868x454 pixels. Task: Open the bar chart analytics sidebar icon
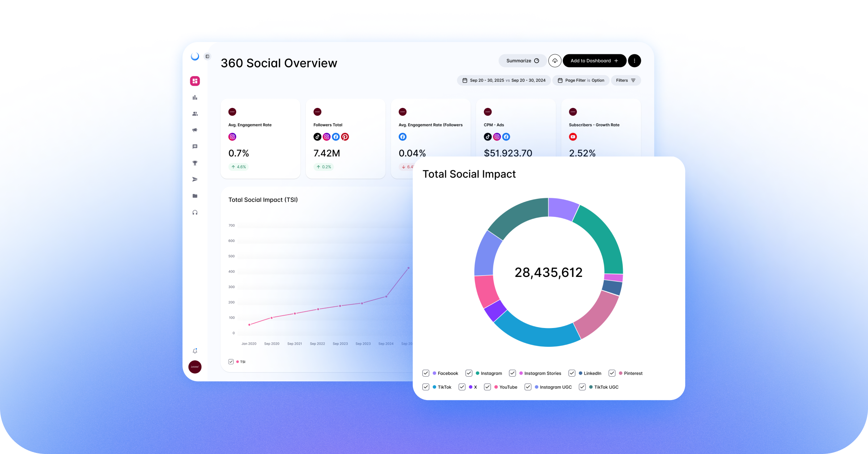(195, 97)
